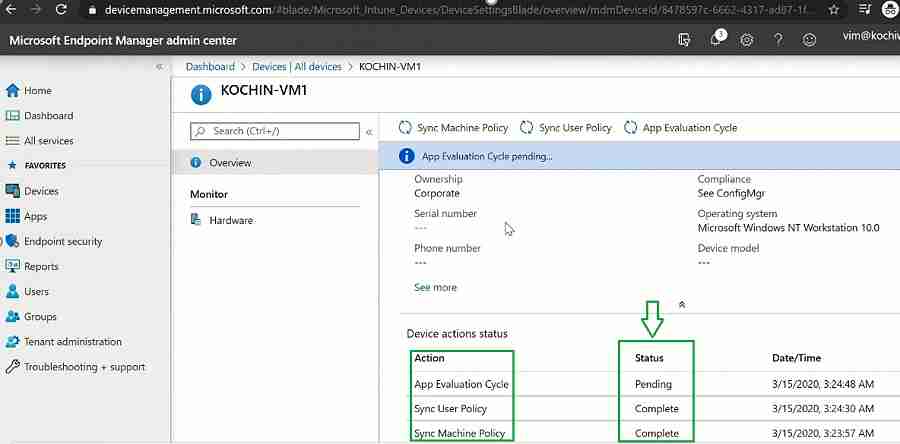900x444 pixels.
Task: Click the App Evaluation Cycle pending banner
Action: tap(639, 156)
